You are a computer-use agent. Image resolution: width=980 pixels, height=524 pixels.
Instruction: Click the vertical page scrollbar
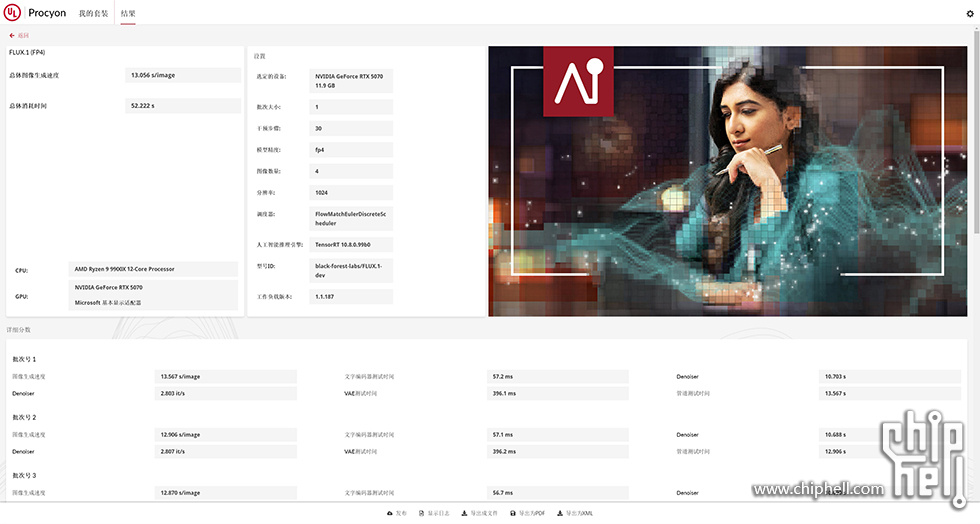coord(977,131)
